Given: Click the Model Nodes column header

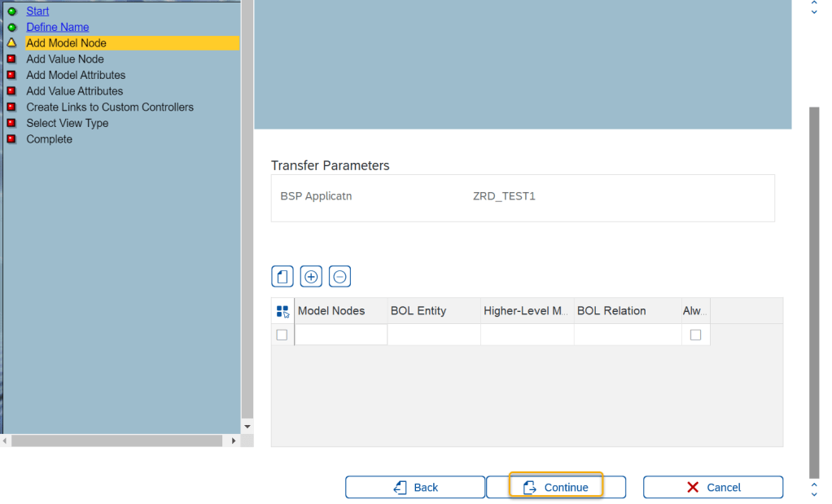Looking at the screenshot, I should coord(340,311).
